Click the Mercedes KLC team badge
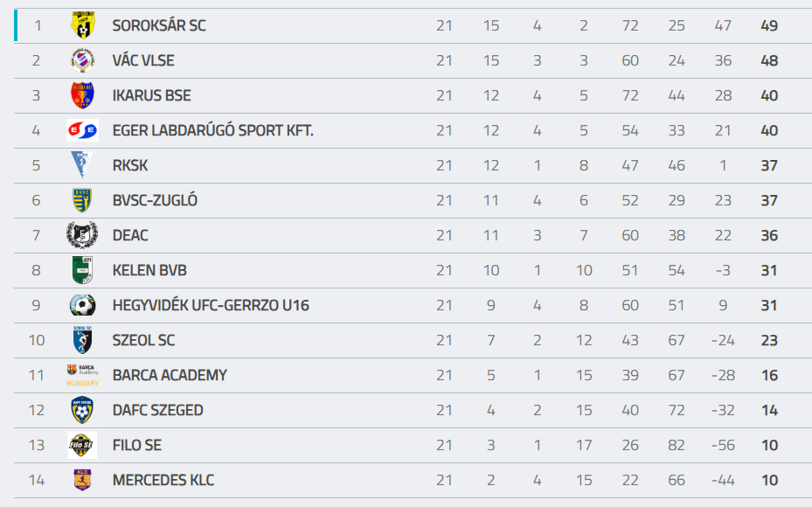 pos(82,480)
